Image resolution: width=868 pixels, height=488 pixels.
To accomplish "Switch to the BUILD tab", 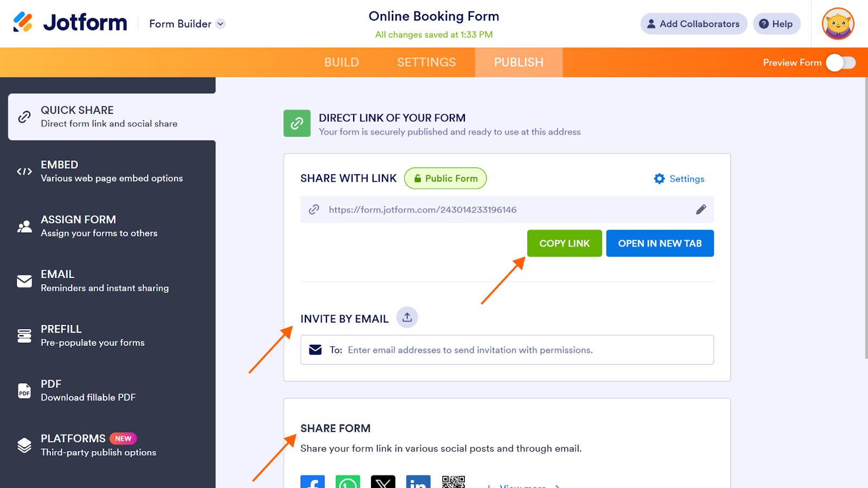I will (x=342, y=62).
